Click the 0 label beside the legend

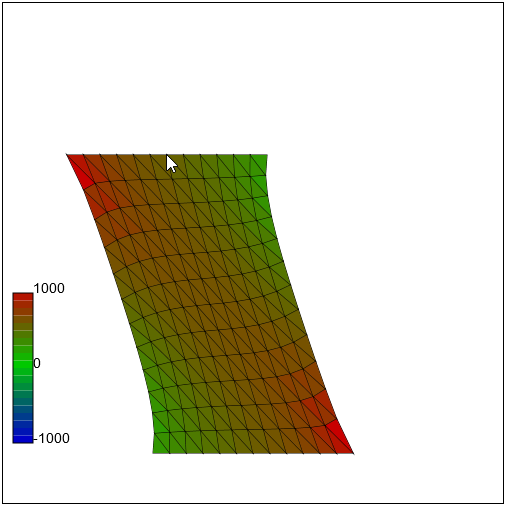coord(37,363)
